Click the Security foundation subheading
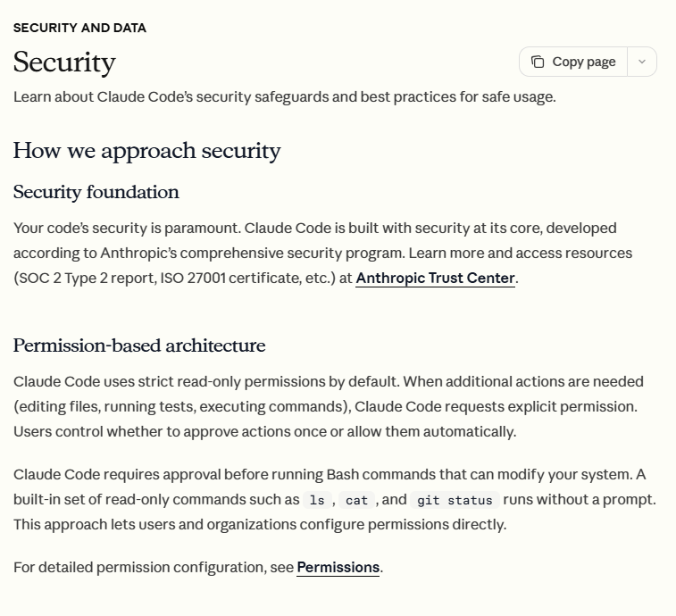The height and width of the screenshot is (616, 676). pyautogui.click(x=96, y=192)
